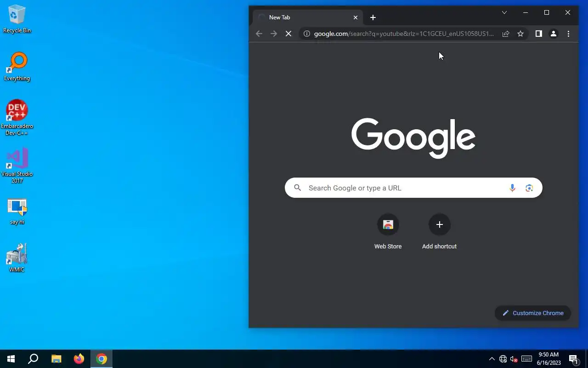Viewport: 588px width, 368px height.
Task: Select Recycle Bin desktop icon
Action: pyautogui.click(x=17, y=19)
